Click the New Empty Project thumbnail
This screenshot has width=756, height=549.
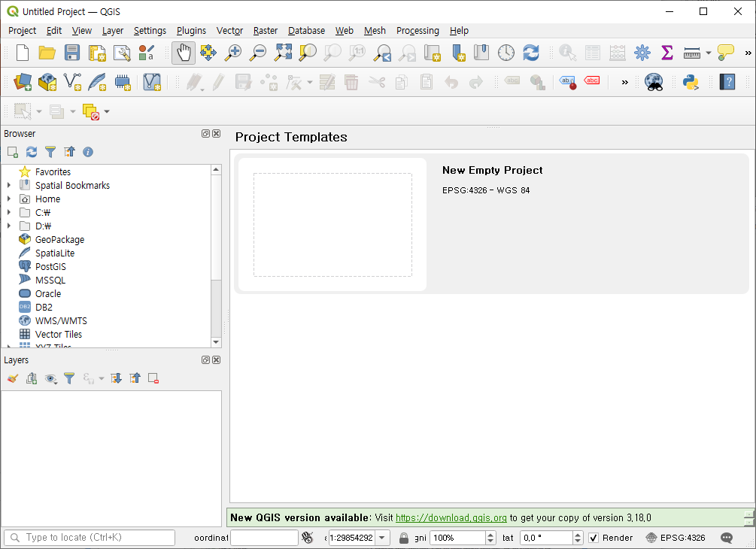coord(332,225)
